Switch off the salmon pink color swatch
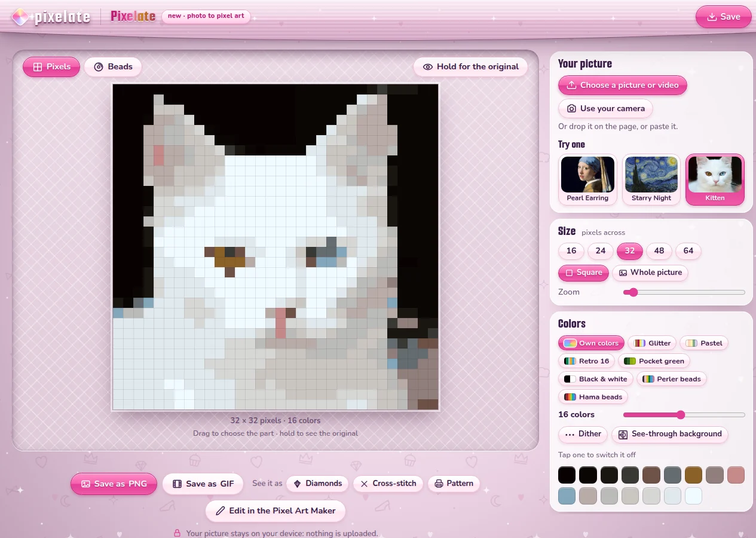Viewport: 756px width, 538px height. coord(736,475)
